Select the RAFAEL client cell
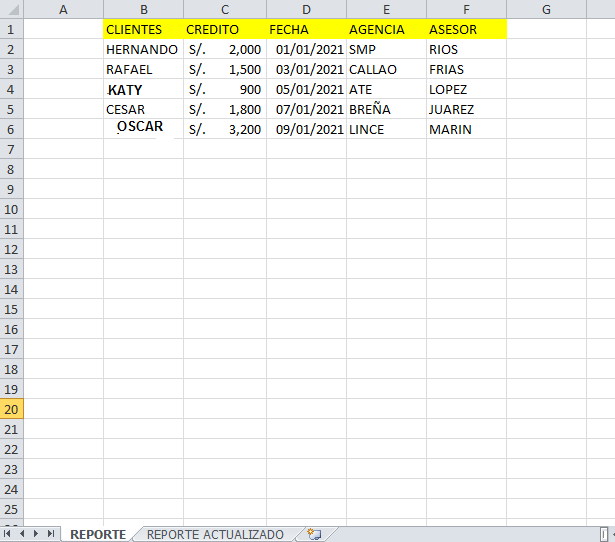Screen dimensions: 615x542 pos(144,69)
